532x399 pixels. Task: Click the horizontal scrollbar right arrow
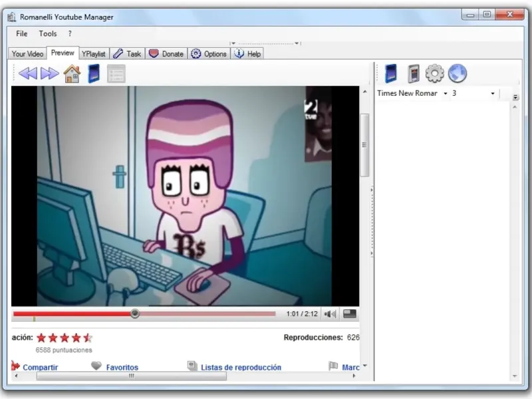click(354, 376)
